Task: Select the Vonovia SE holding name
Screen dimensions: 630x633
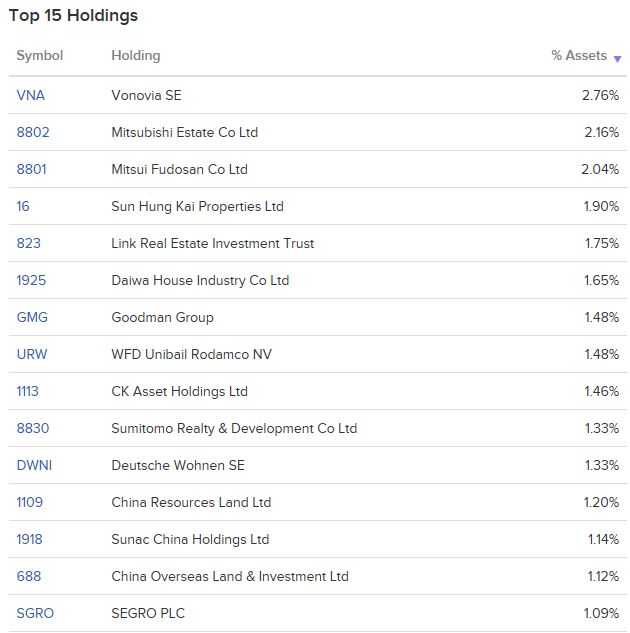Action: 147,95
